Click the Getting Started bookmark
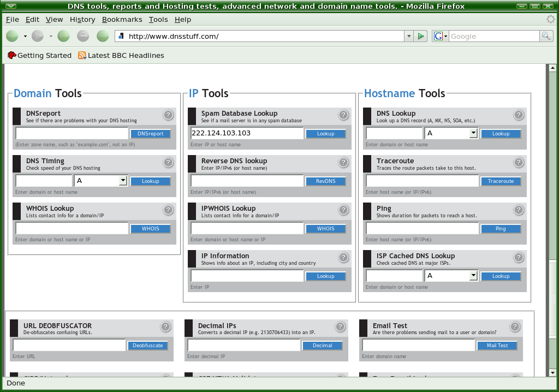Image resolution: width=559 pixels, height=392 pixels. coord(39,55)
